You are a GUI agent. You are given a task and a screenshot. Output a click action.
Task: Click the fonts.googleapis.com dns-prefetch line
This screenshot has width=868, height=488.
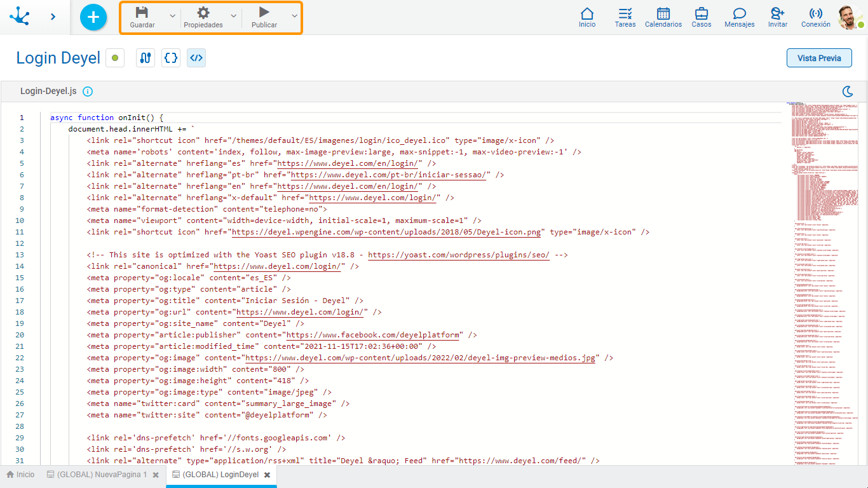(216, 438)
